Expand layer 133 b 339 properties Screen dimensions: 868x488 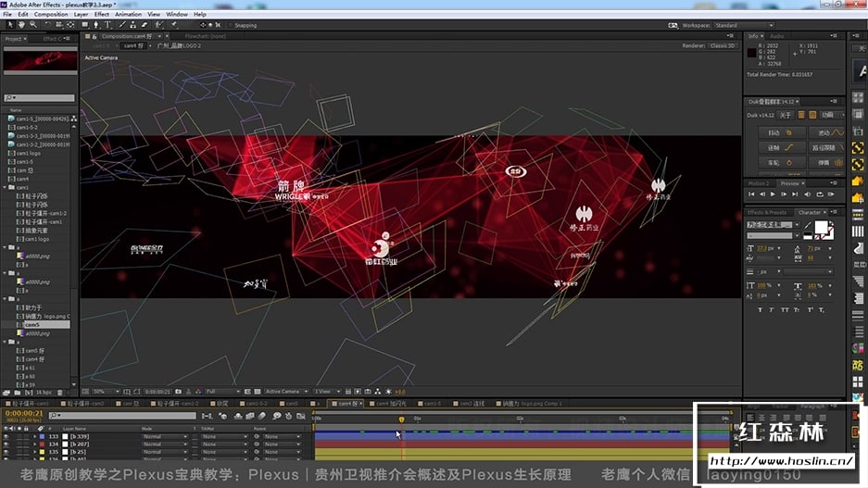coord(35,436)
